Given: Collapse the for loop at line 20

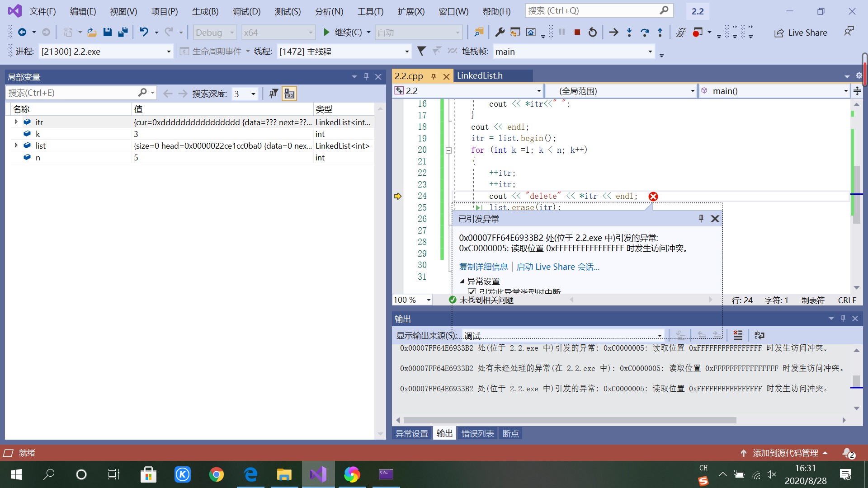Looking at the screenshot, I should click(448, 150).
